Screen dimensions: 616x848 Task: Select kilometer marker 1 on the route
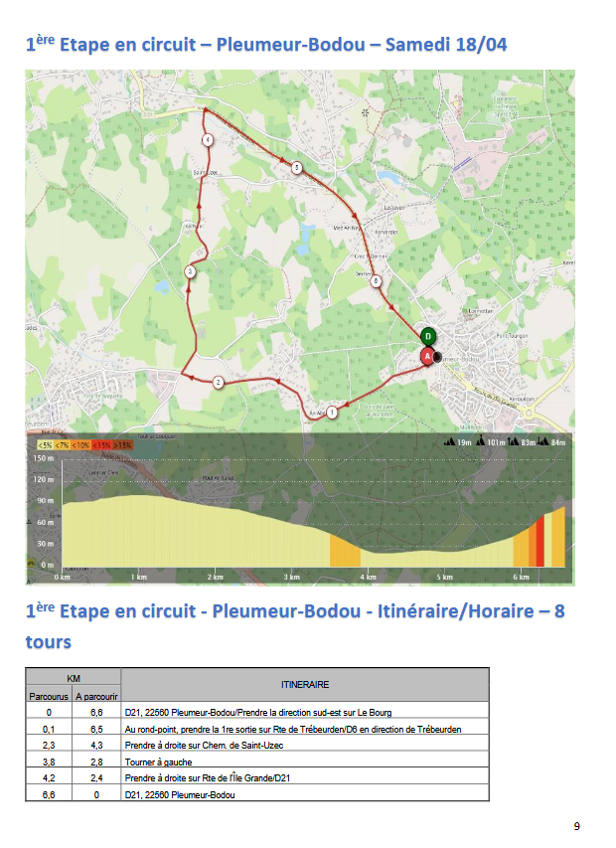pyautogui.click(x=333, y=412)
